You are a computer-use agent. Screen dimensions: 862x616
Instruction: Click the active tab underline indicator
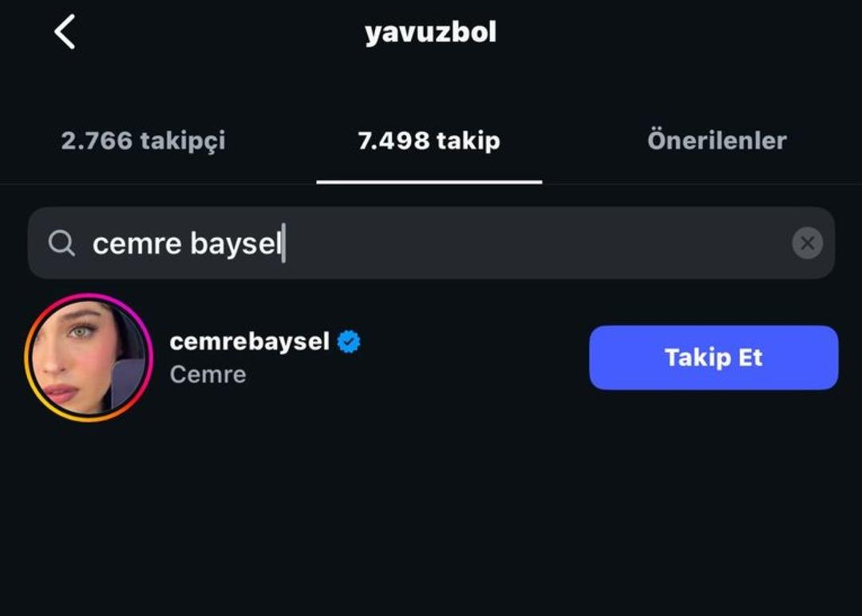pyautogui.click(x=430, y=181)
